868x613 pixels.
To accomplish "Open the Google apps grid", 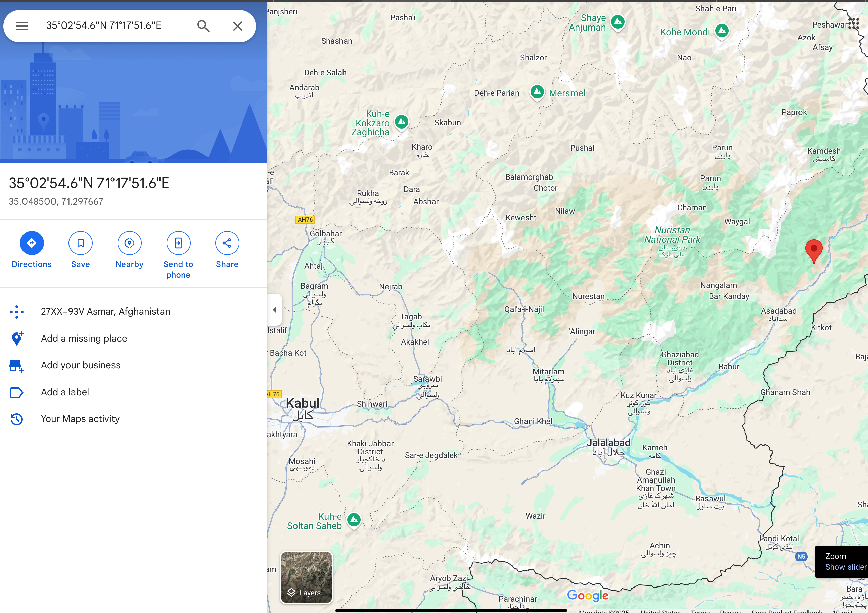I will [x=853, y=23].
